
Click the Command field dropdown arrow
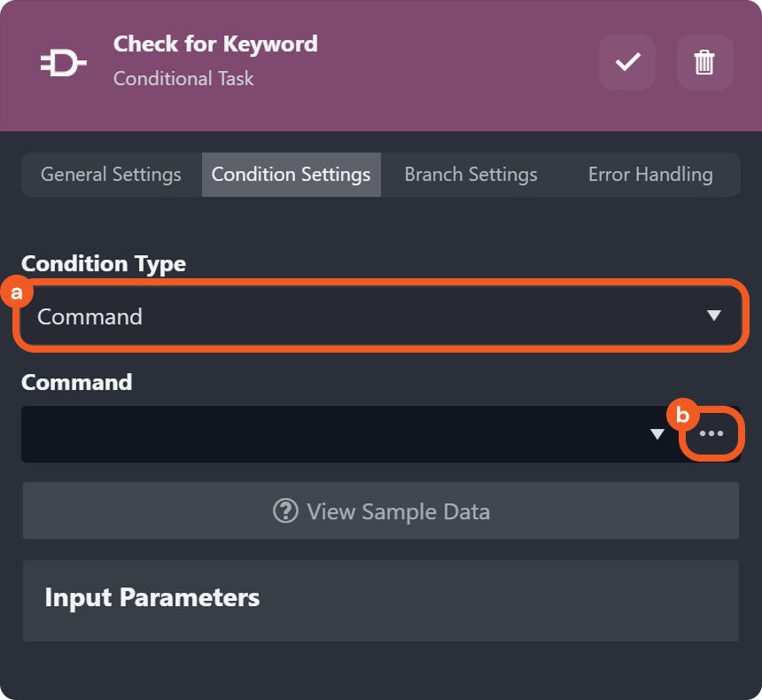[657, 433]
